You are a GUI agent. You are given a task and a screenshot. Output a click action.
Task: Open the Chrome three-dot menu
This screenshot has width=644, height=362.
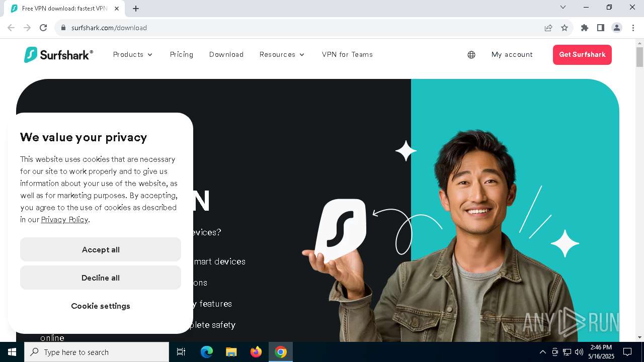coord(633,28)
